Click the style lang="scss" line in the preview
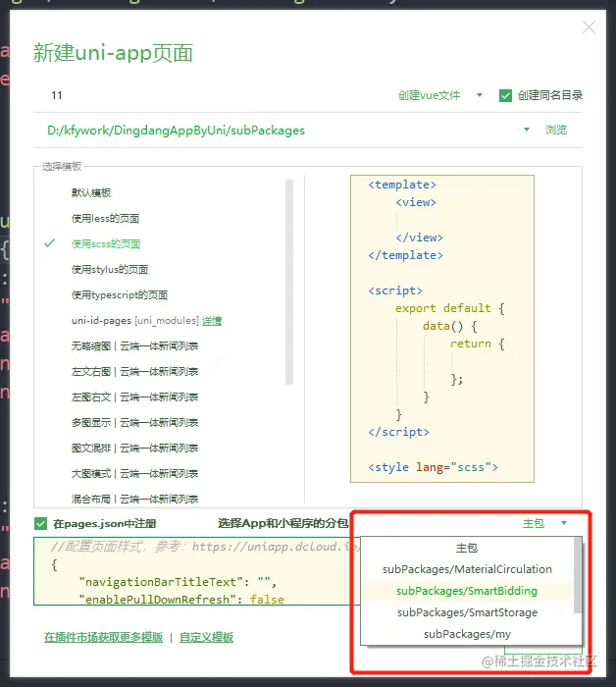 433,467
